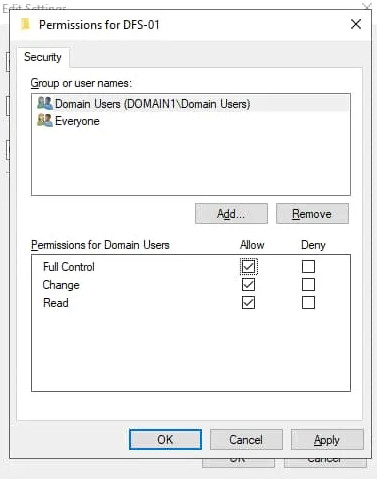This screenshot has width=377, height=479.
Task: Click the Everyone group icon
Action: click(x=45, y=120)
